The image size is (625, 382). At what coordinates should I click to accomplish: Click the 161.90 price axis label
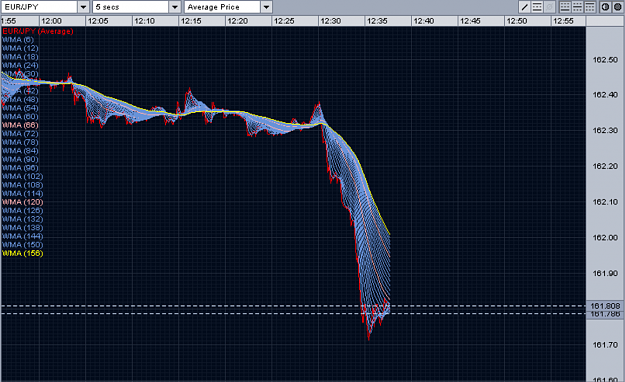tap(605, 274)
